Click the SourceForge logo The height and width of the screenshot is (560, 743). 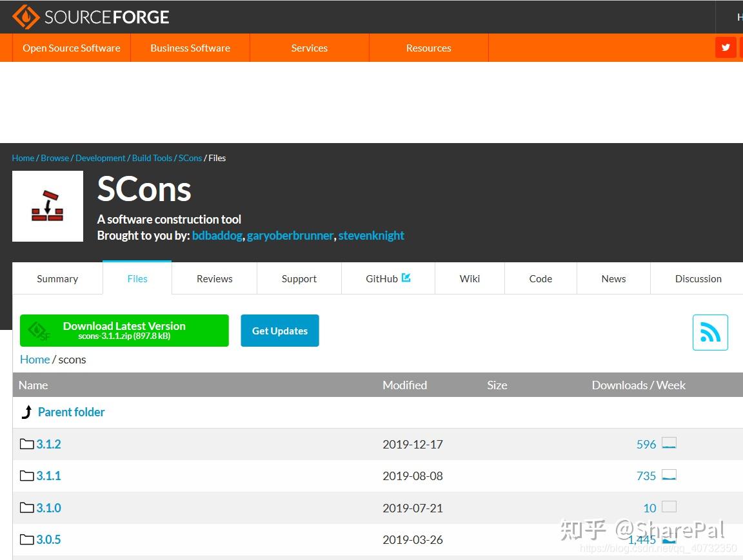[x=90, y=17]
